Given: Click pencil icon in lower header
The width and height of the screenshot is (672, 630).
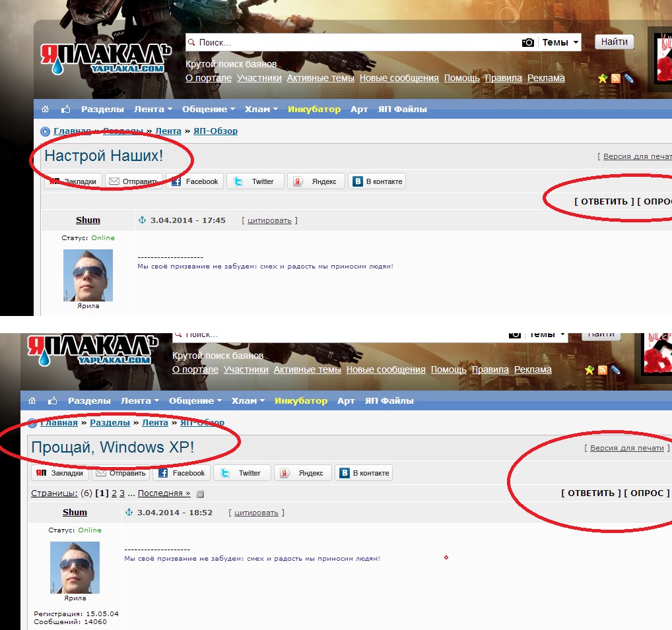Looking at the screenshot, I should tap(615, 370).
